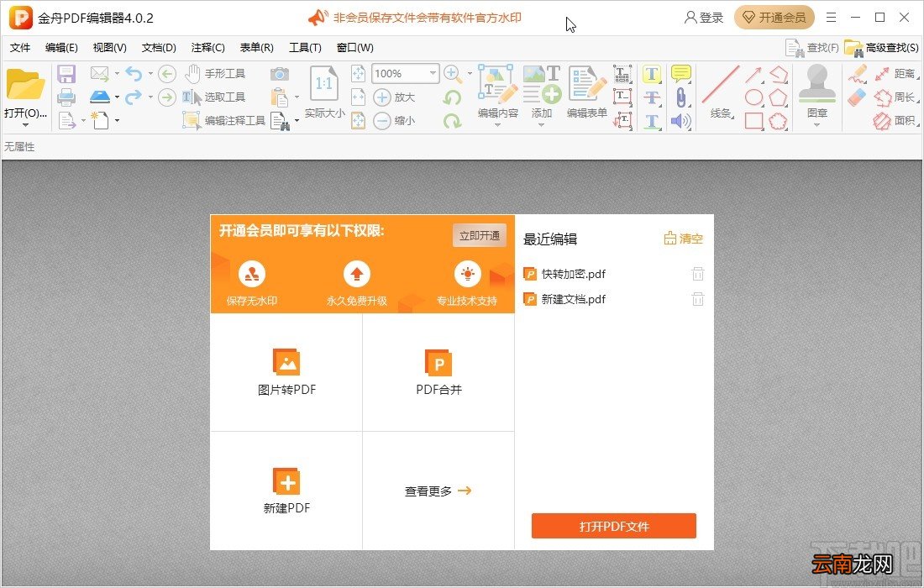
Task: Select the underline text T icon
Action: [x=651, y=121]
